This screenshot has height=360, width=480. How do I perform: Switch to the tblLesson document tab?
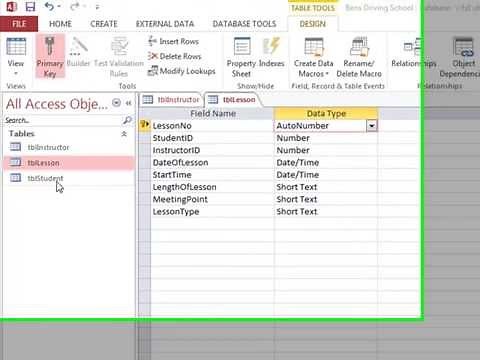(x=232, y=99)
